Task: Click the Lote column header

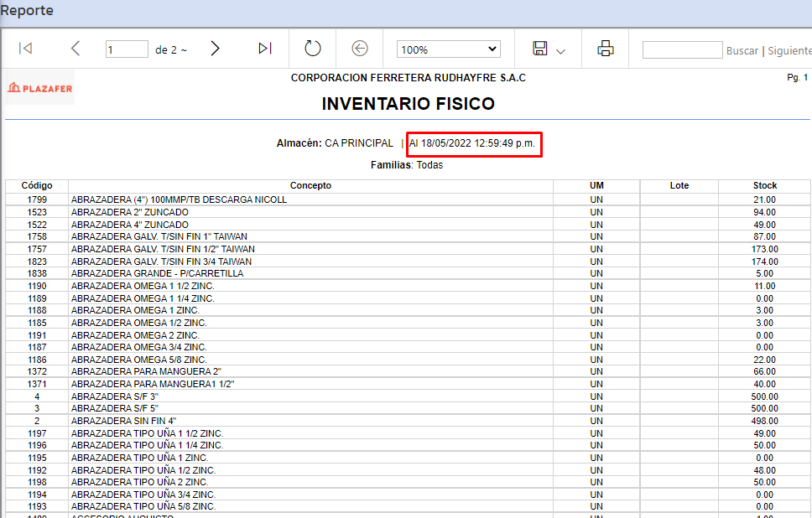Action: tap(679, 185)
